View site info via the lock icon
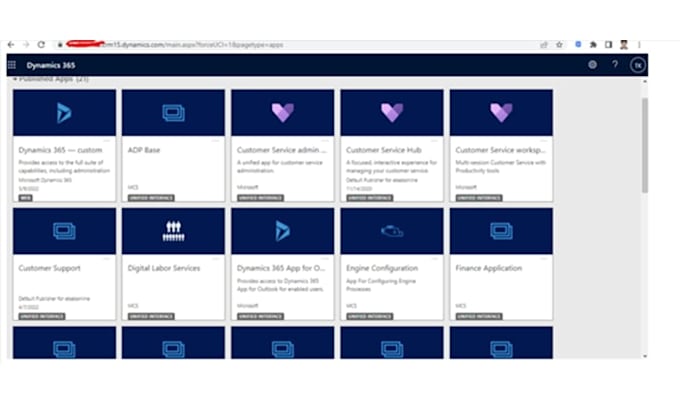 pos(60,44)
